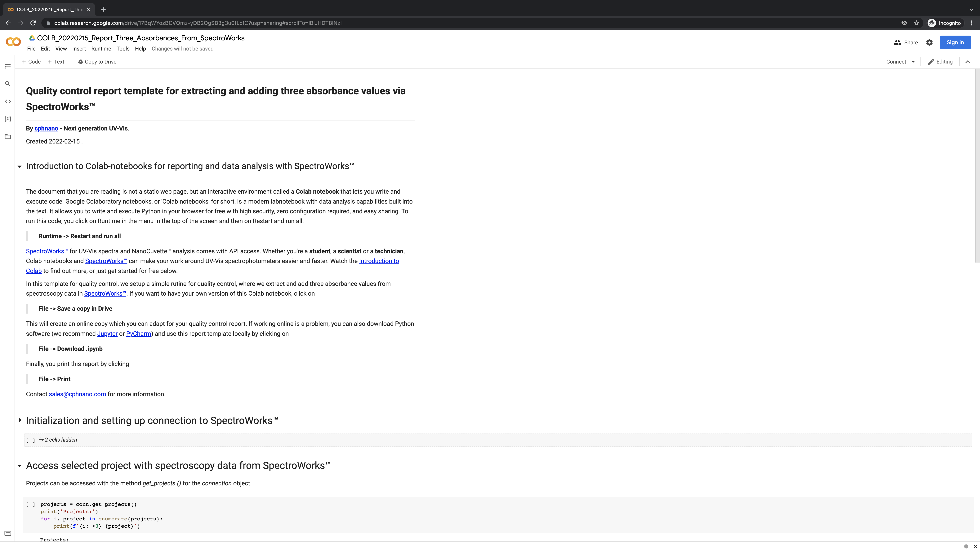Image resolution: width=980 pixels, height=551 pixels.
Task: Click the Colab logo
Action: pos(13,42)
